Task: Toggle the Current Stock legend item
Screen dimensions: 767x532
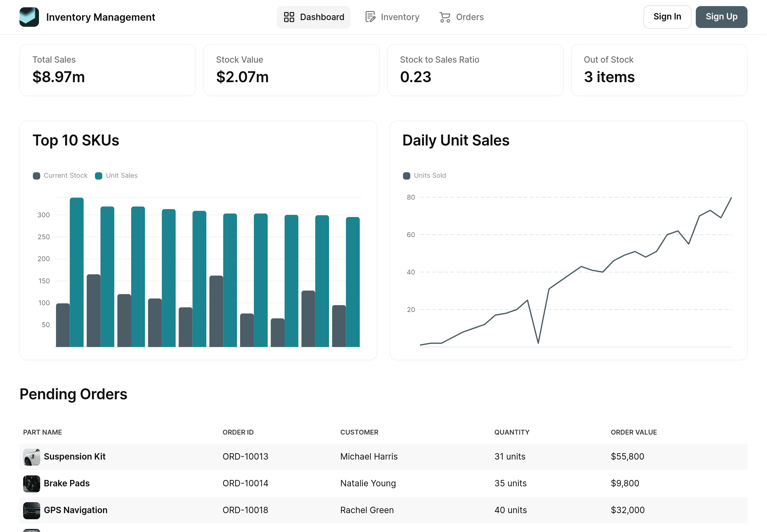Action: (60, 175)
